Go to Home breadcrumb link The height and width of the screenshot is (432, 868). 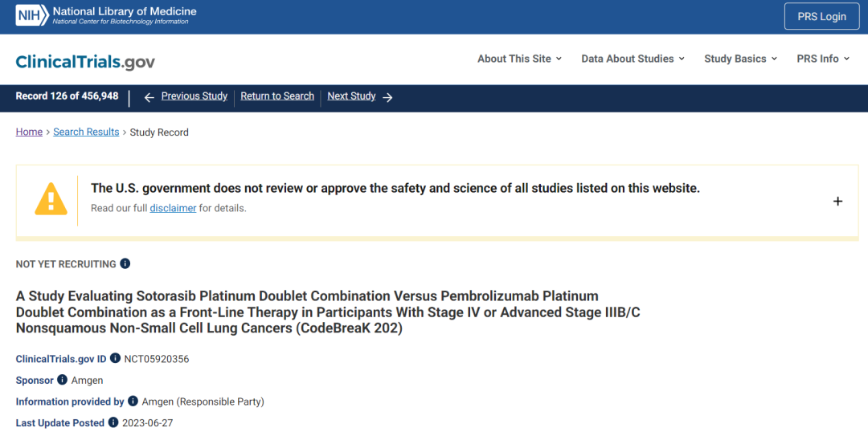29,132
